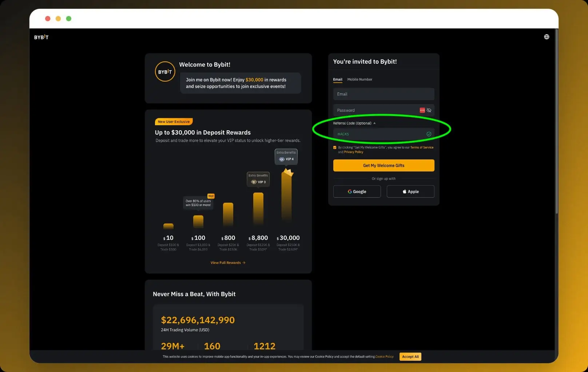588x372 pixels.
Task: Focus the Email input field
Action: 384,94
